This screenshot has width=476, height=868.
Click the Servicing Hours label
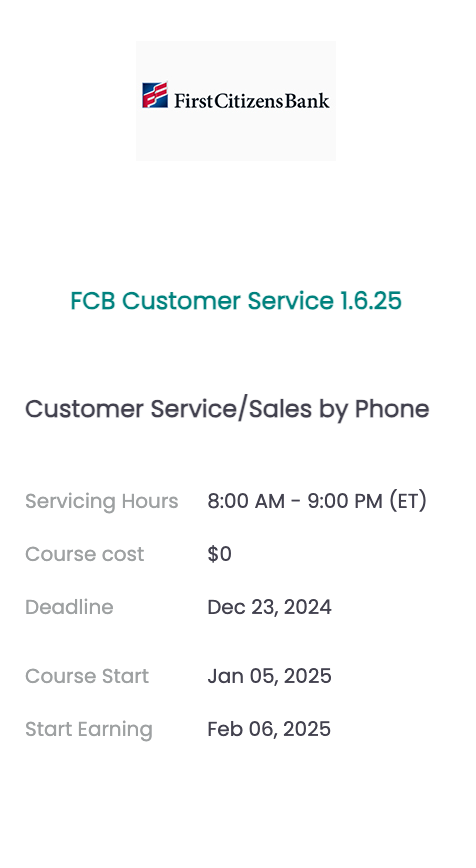[x=102, y=501]
